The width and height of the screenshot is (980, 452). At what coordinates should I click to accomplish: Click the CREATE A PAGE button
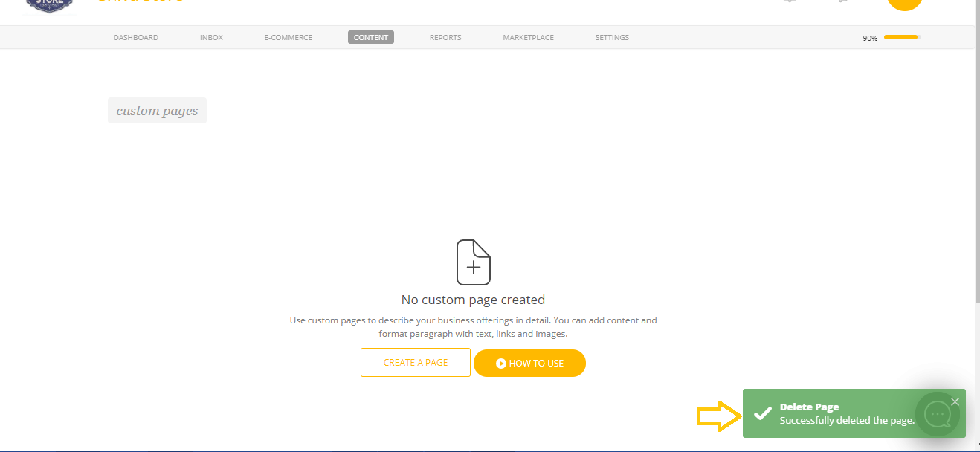pos(416,362)
